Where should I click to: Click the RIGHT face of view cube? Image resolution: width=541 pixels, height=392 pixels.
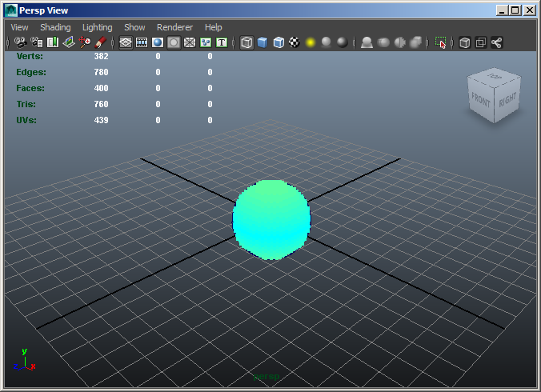[507, 100]
